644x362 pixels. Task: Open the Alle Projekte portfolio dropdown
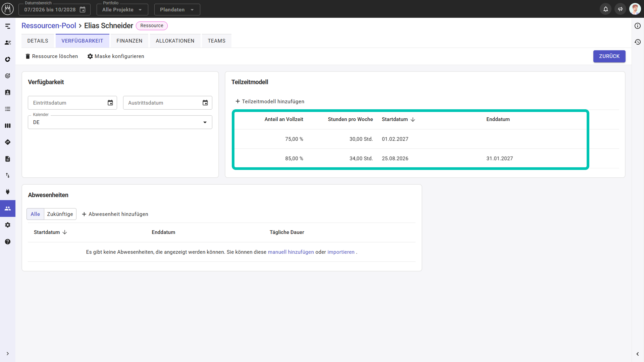point(122,10)
